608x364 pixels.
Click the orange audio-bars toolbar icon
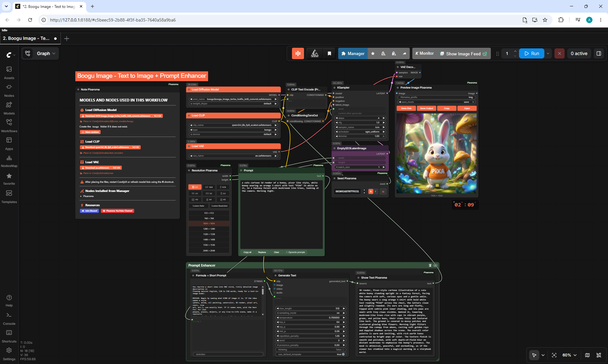298,53
